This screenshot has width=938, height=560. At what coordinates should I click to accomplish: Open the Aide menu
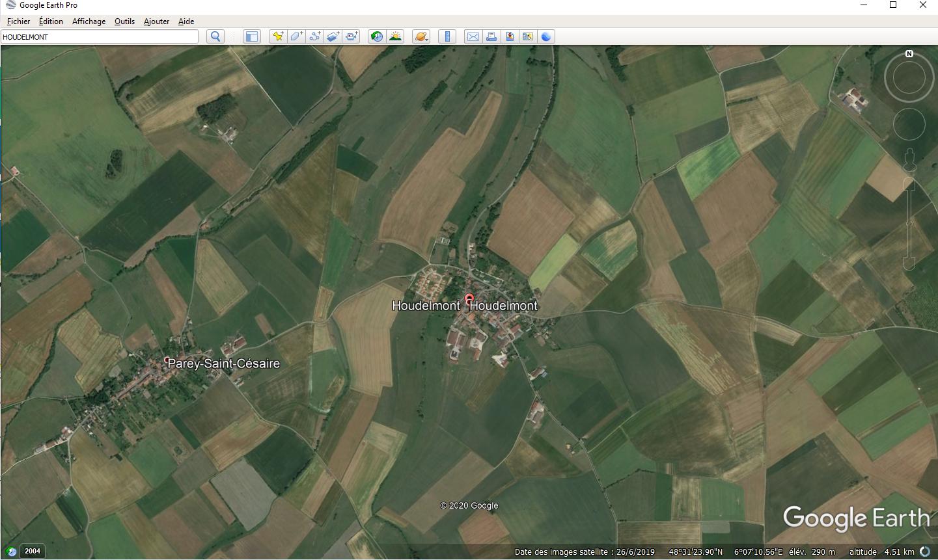(186, 21)
